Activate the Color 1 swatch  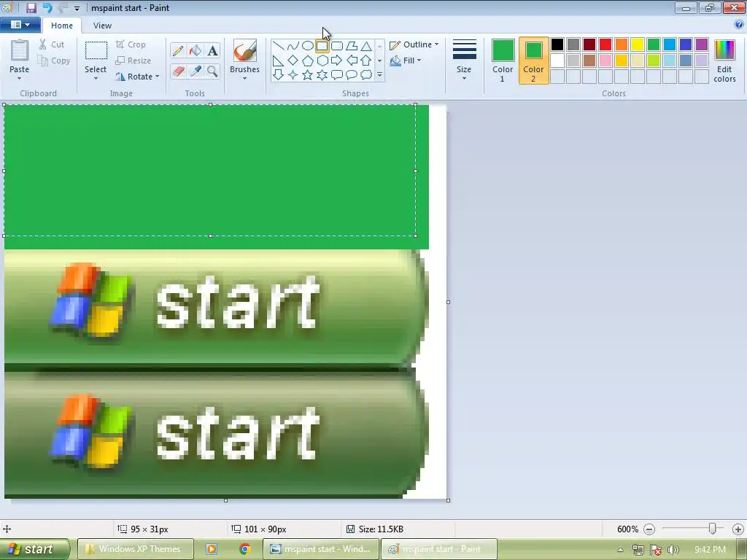pyautogui.click(x=503, y=61)
